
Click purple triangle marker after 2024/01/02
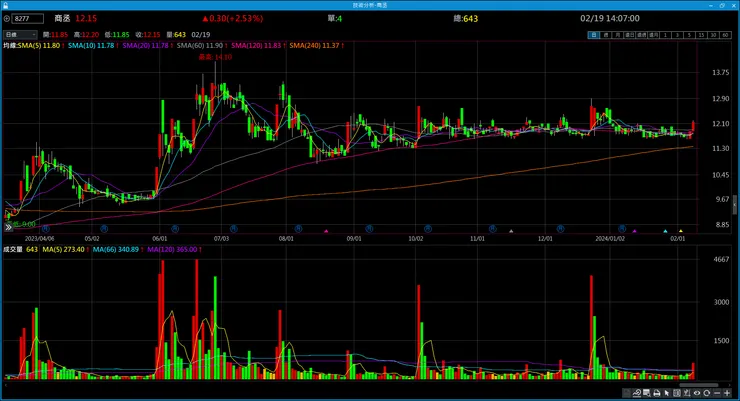(x=635, y=231)
